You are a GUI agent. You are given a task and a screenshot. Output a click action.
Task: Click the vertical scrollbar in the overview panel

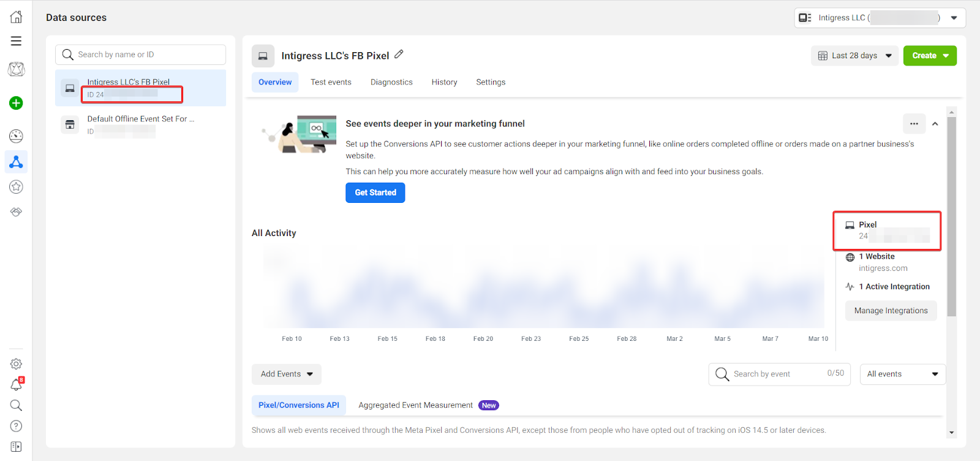click(x=952, y=216)
